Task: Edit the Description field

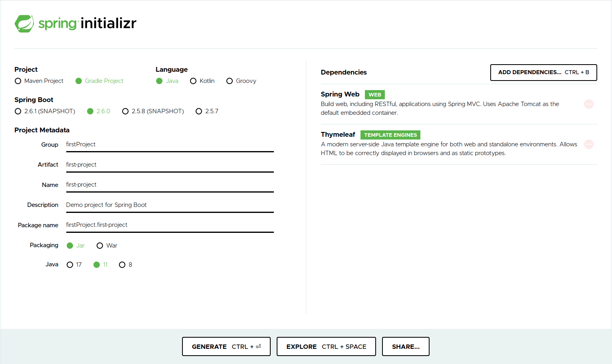Action: (x=170, y=205)
